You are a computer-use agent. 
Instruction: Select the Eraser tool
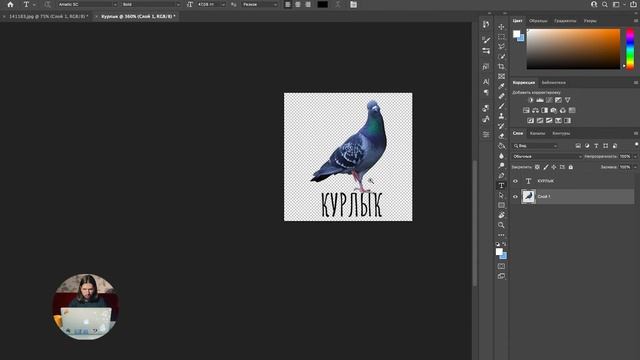tap(501, 136)
